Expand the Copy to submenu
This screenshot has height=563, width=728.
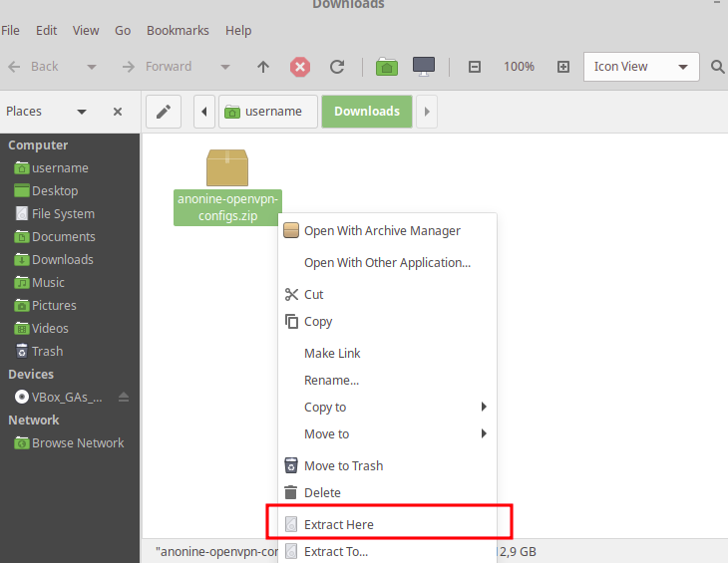(387, 408)
